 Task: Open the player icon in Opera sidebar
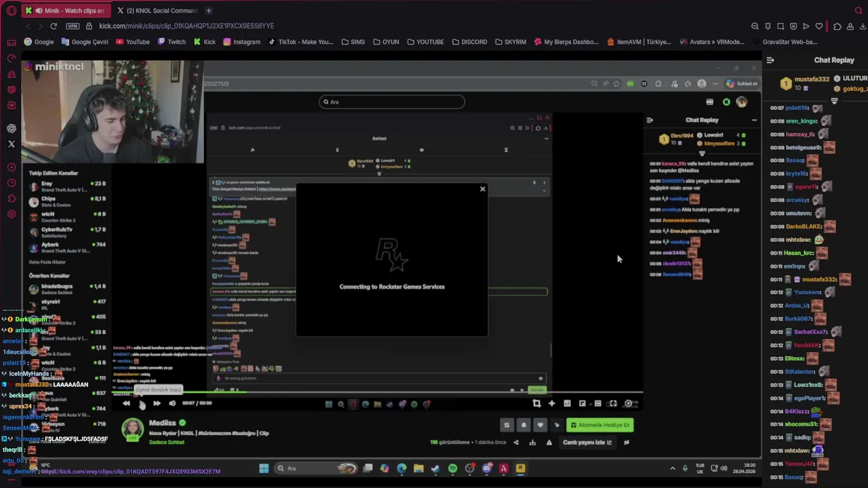click(x=12, y=167)
